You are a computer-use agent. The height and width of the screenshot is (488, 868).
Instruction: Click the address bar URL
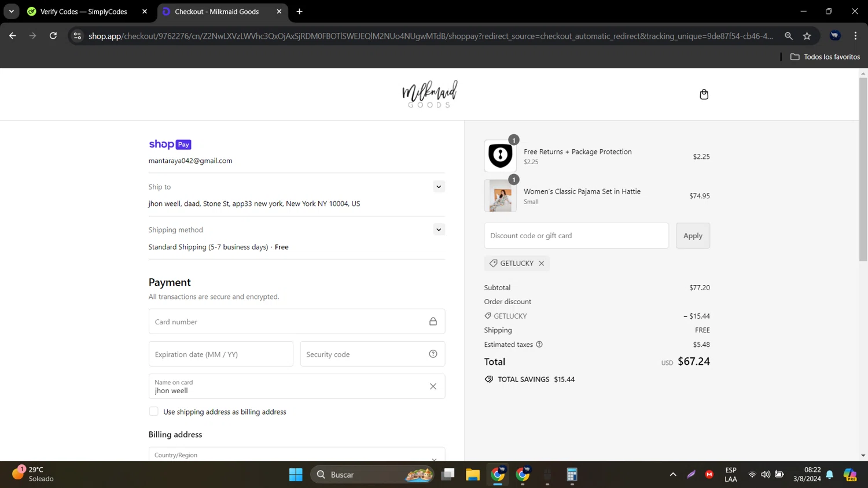[x=431, y=36]
